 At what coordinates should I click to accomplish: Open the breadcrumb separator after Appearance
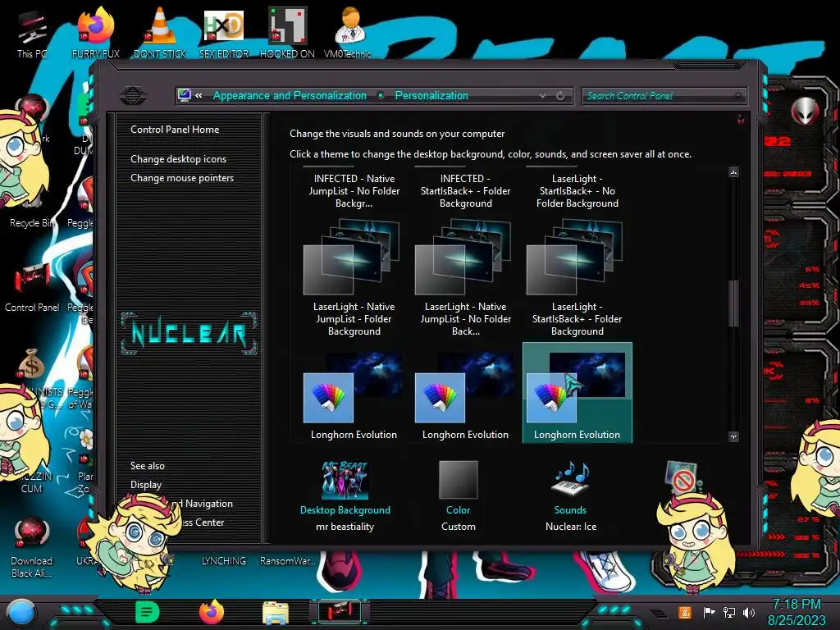point(381,95)
